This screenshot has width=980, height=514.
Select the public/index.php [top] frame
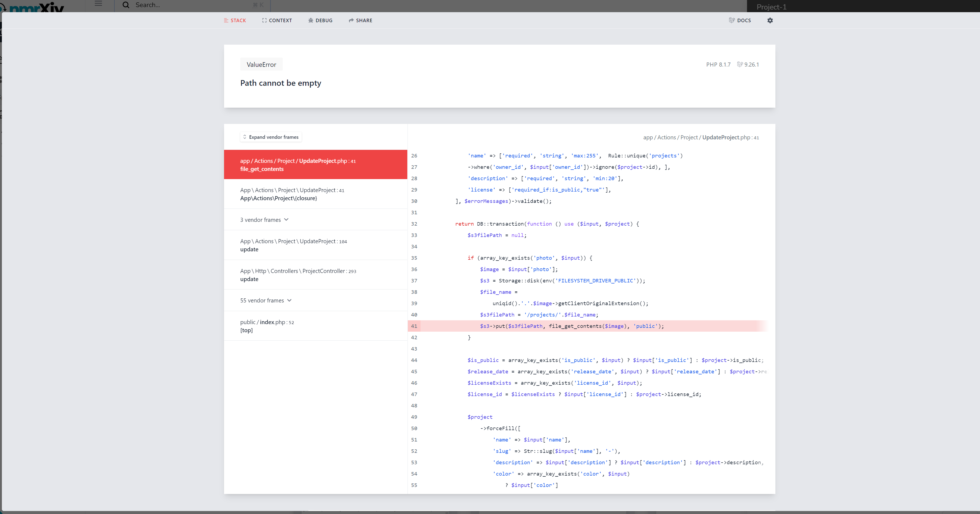267,326
